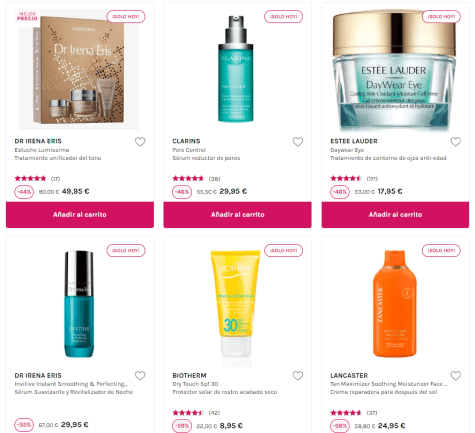Open the Dr Irena Eris gift box image
Viewport: 475px width, 433px height.
(x=79, y=71)
